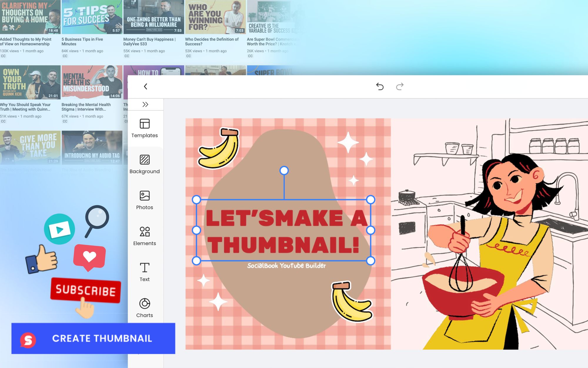This screenshot has height=368, width=588.
Task: Click the undo arrow icon
Action: click(x=380, y=86)
